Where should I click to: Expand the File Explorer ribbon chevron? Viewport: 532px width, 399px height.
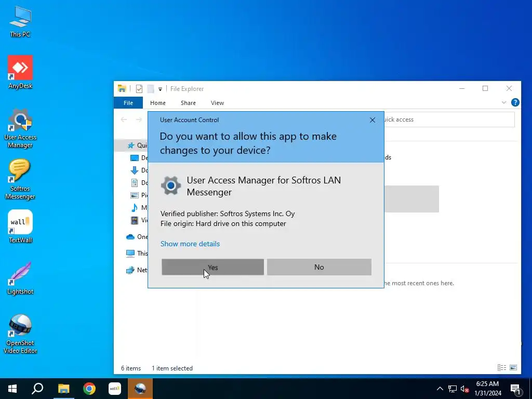[504, 102]
